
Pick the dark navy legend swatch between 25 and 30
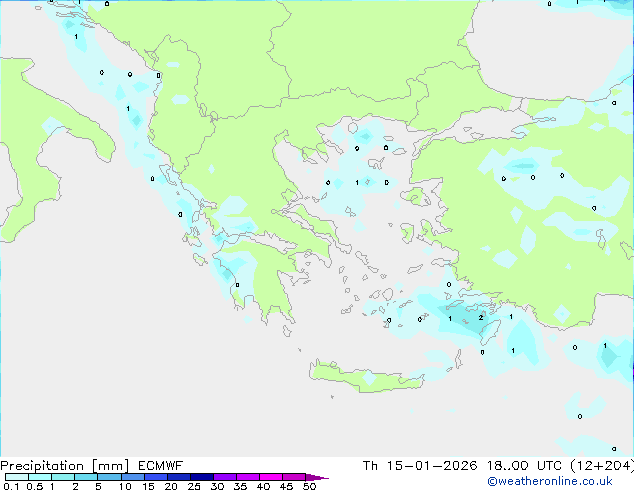[202, 477]
